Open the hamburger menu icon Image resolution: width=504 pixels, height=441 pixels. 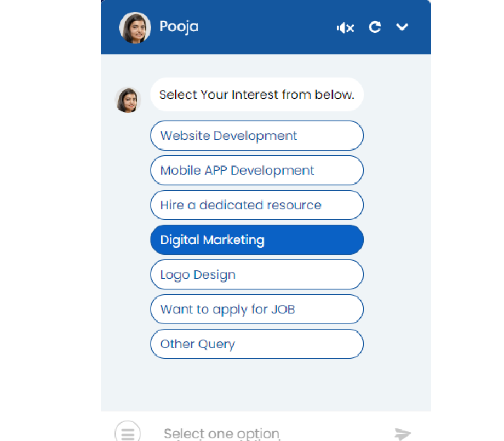[x=128, y=433]
